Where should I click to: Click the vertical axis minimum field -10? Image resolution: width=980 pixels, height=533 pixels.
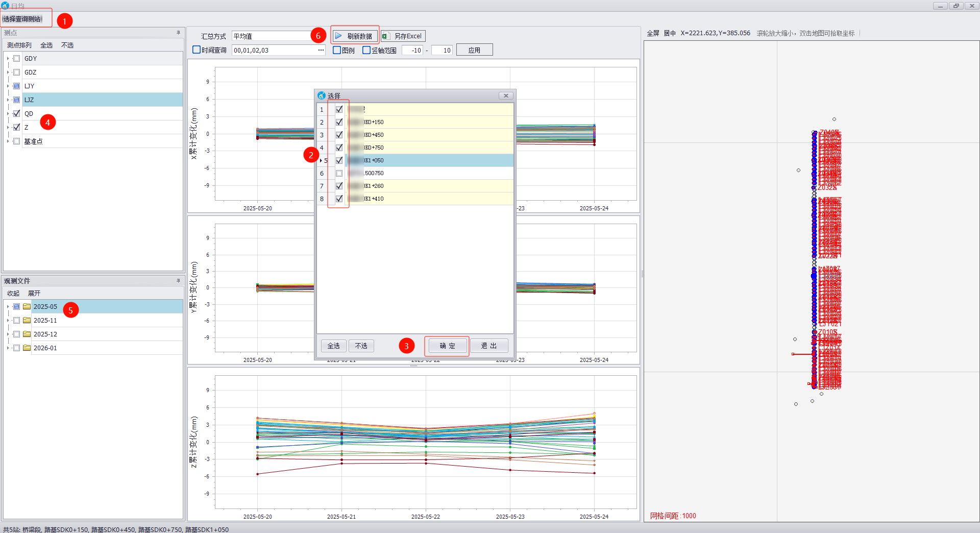412,50
